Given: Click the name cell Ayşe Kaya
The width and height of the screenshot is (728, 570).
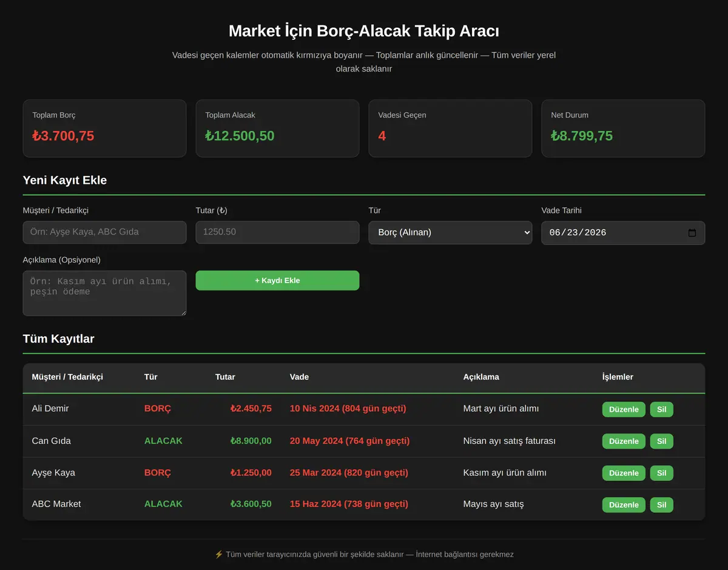Looking at the screenshot, I should click(x=53, y=472).
